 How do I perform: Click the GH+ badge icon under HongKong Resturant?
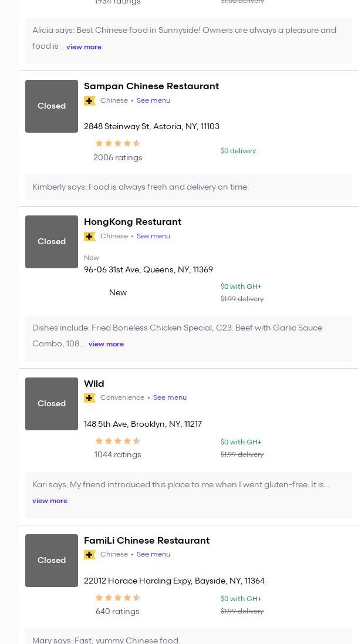point(90,237)
